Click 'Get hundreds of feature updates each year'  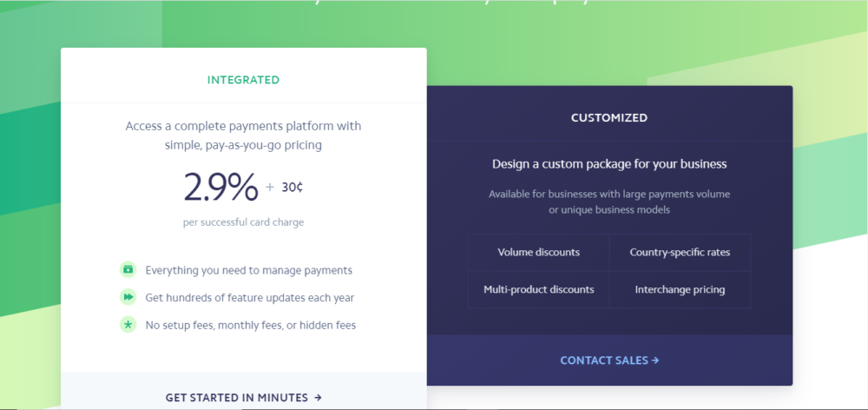250,298
